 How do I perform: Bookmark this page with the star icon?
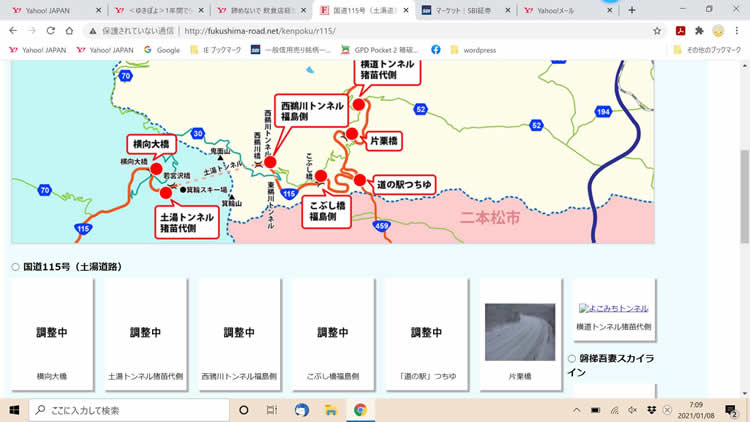(657, 31)
